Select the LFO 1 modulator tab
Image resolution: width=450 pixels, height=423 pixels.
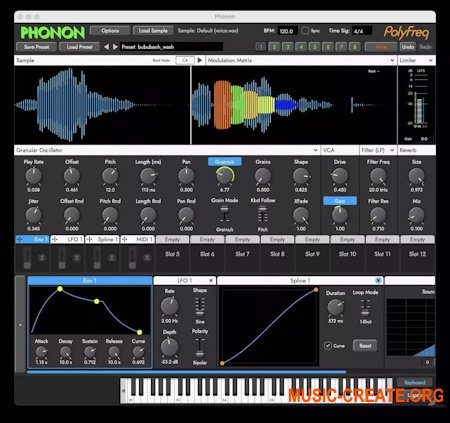click(x=67, y=239)
